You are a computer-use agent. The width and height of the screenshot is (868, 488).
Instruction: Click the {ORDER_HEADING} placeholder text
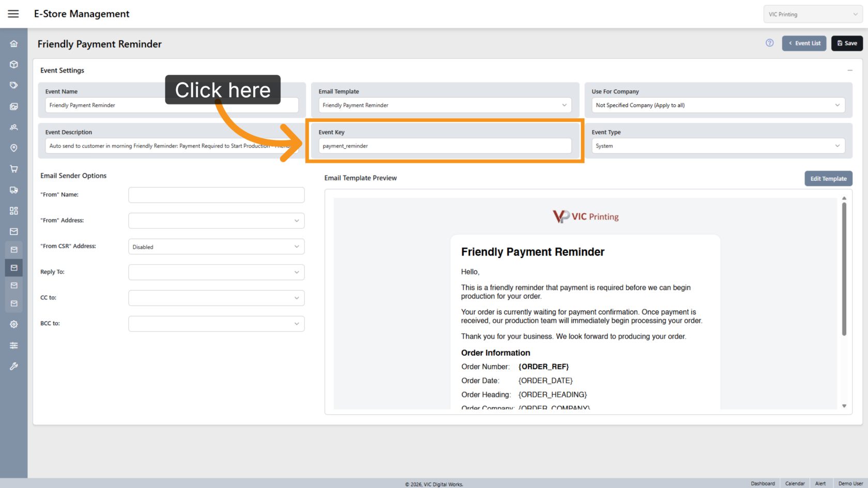click(x=553, y=395)
